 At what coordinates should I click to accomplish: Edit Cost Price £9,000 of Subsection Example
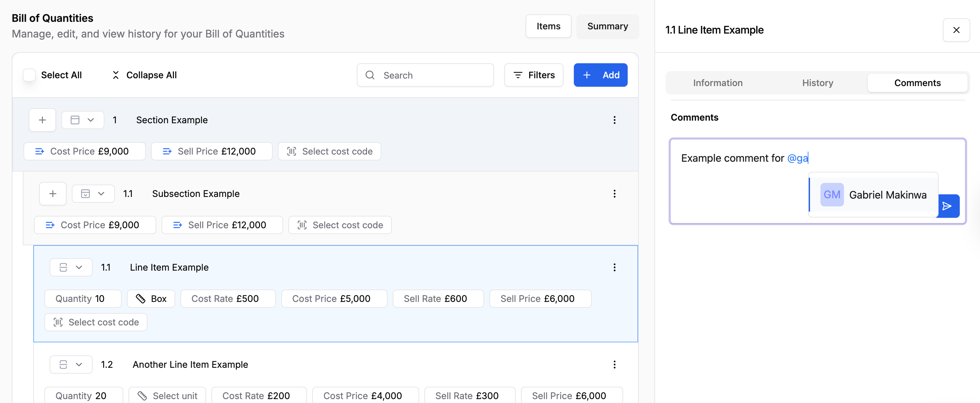tap(95, 225)
